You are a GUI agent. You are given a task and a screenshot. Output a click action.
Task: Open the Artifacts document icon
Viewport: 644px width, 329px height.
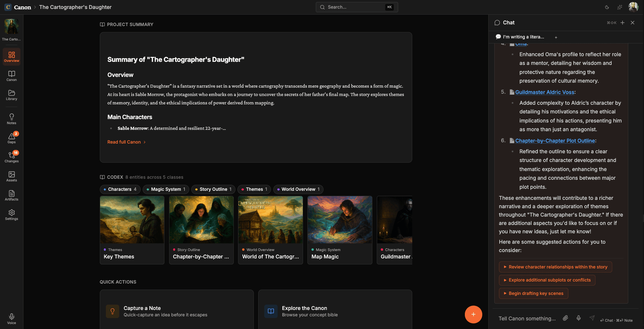[x=11, y=195]
